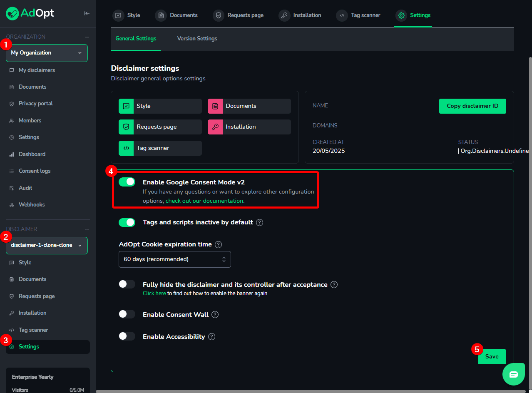Open the My Organization dropdown

click(x=47, y=53)
